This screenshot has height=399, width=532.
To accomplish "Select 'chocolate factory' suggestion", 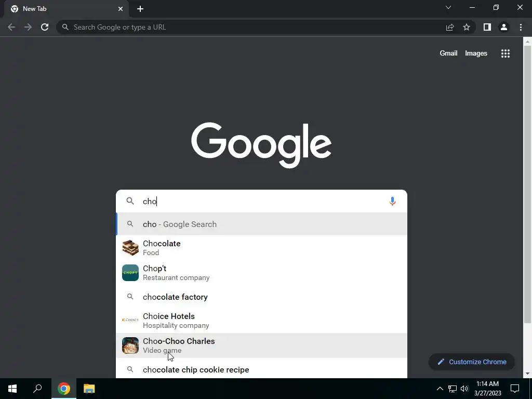I will click(x=261, y=297).
